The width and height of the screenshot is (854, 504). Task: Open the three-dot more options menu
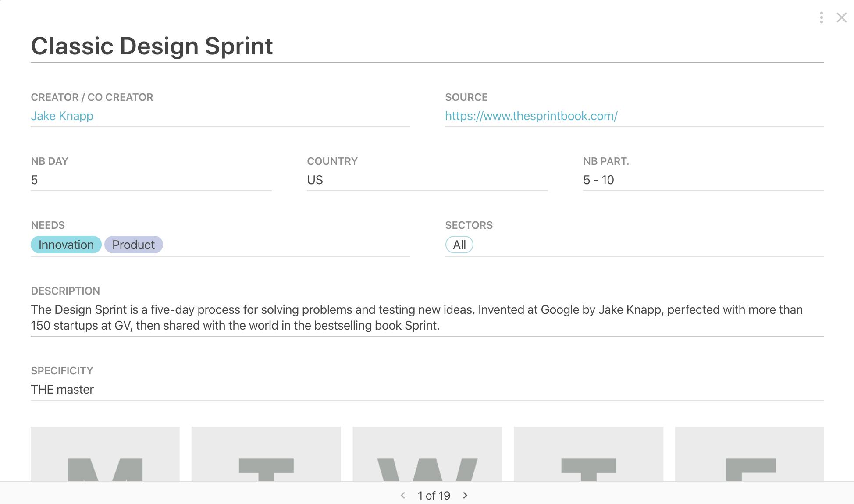point(821,18)
